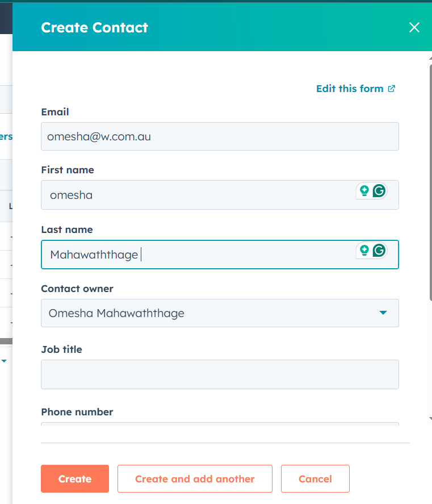Click the small caret on the left edge
Image resolution: width=432 pixels, height=504 pixels.
[4, 361]
